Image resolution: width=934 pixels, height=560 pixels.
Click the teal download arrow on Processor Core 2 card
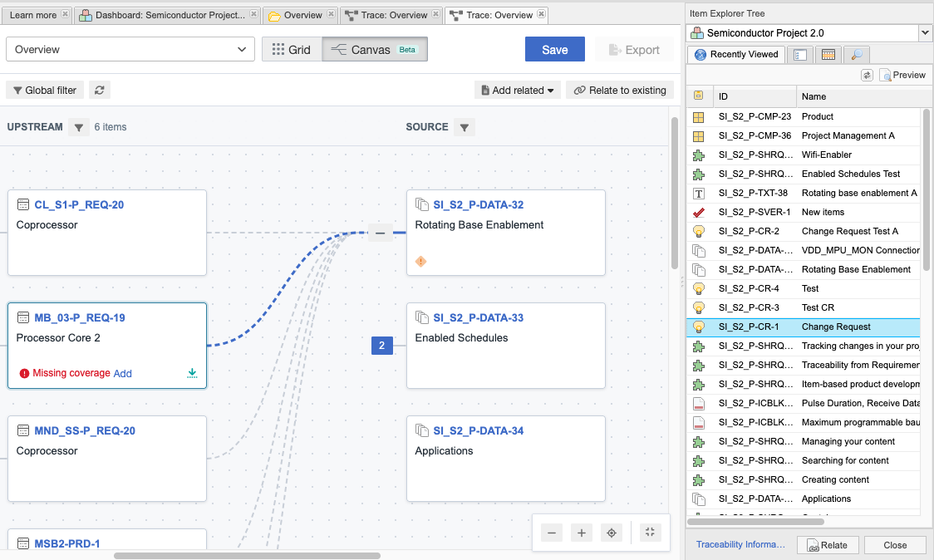[x=192, y=373]
